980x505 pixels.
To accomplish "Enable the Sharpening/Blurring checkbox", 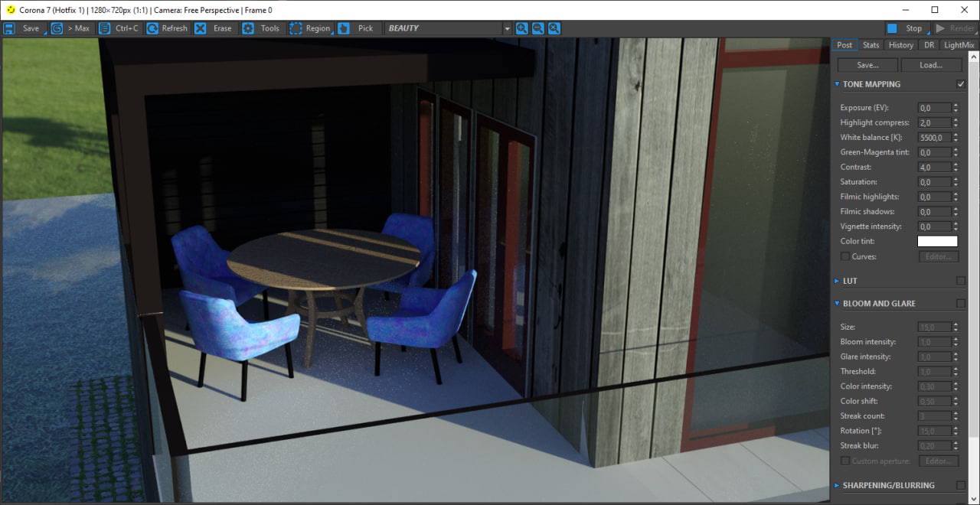I will [961, 485].
